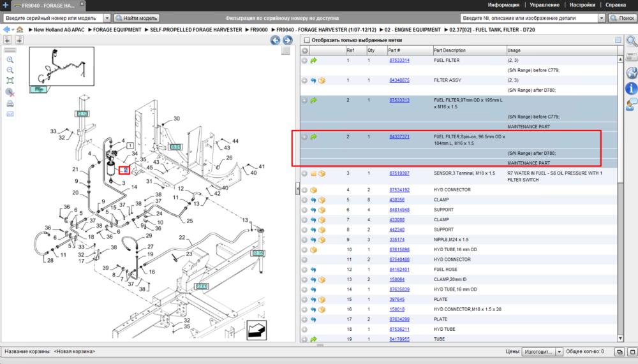
Task: Open Справка menu
Action: tap(616, 5)
